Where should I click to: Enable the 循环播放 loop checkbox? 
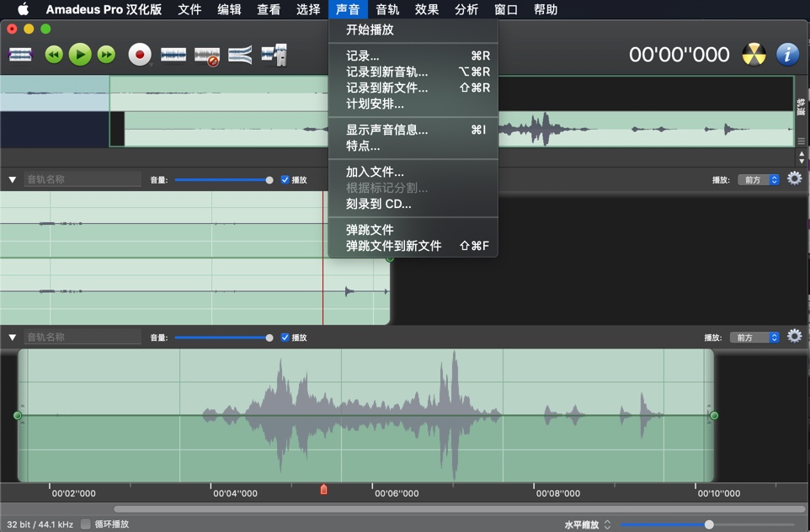click(86, 524)
